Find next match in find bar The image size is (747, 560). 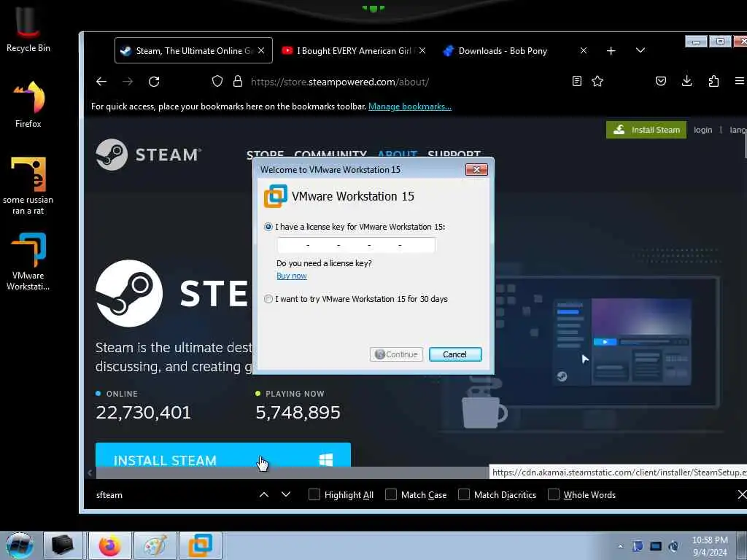(286, 495)
